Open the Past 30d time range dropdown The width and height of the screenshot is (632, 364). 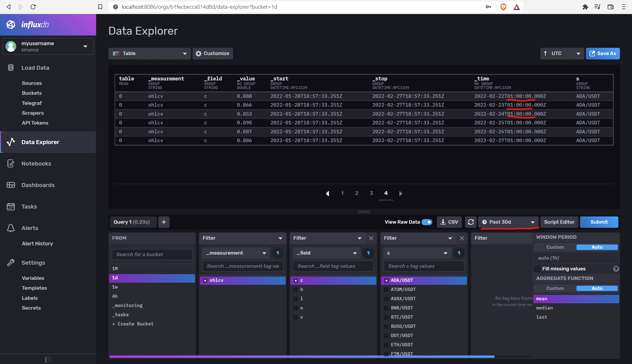[508, 222]
